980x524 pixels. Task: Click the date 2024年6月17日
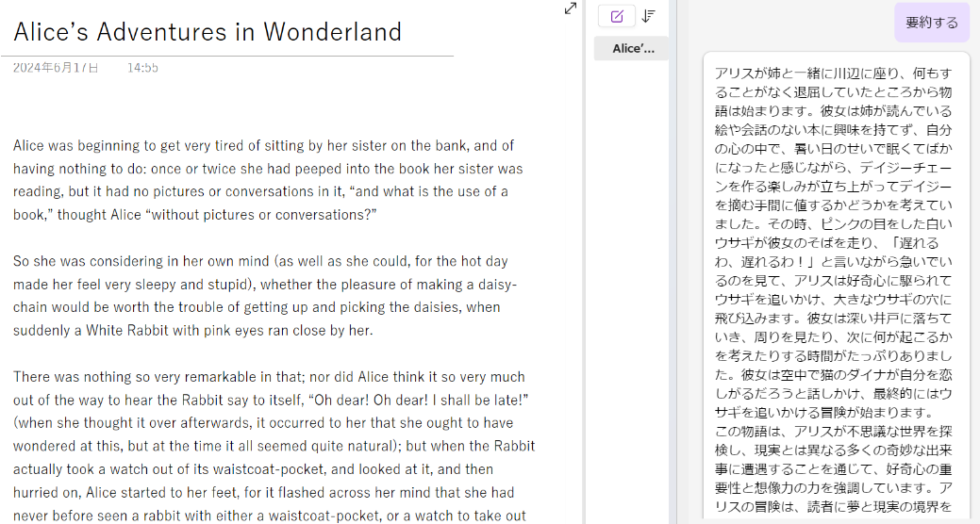point(56,68)
